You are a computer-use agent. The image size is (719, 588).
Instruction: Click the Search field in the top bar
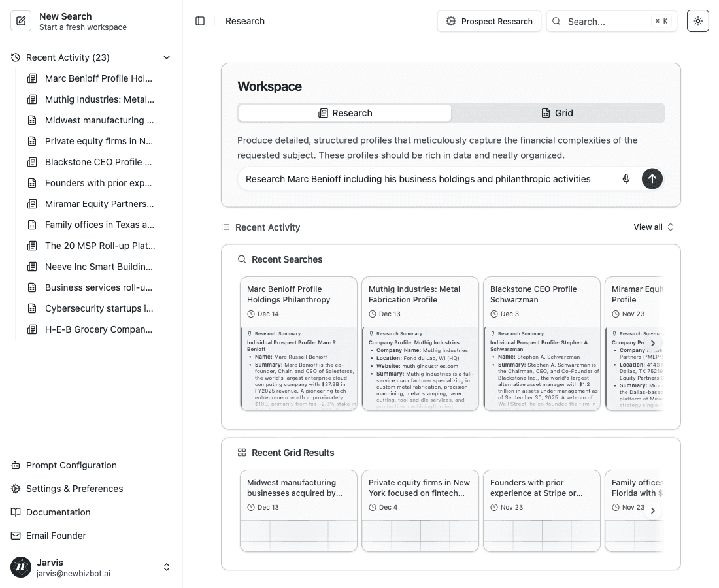tap(608, 21)
